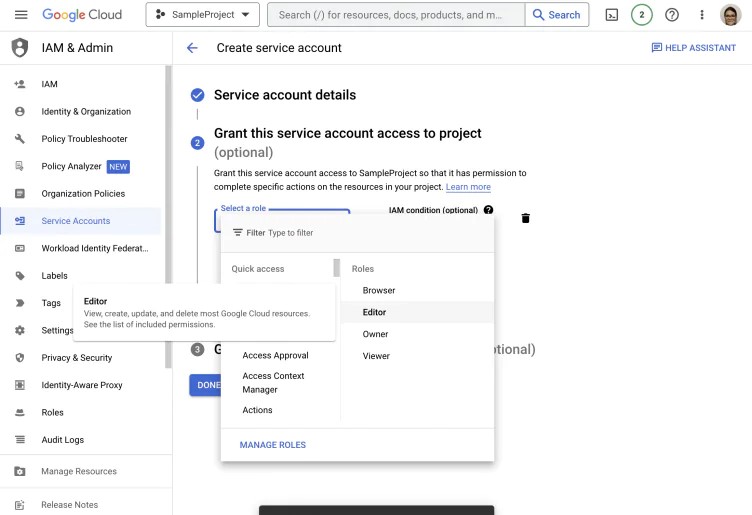Open Release Notes
Image resolution: width=752 pixels, height=515 pixels.
coord(70,505)
